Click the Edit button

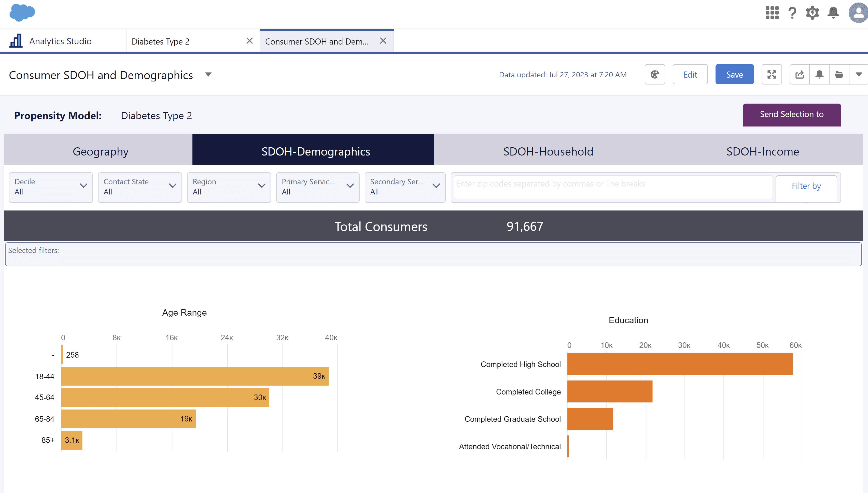pyautogui.click(x=690, y=75)
